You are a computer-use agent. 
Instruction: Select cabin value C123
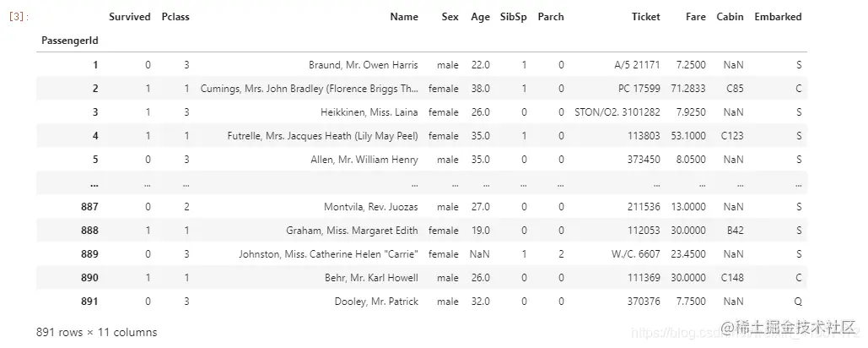(x=732, y=136)
